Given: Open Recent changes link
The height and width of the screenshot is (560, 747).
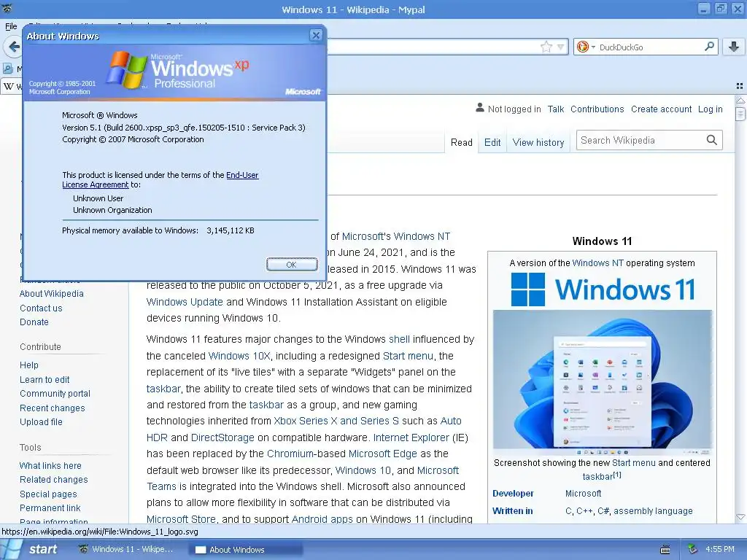Looking at the screenshot, I should click(53, 408).
